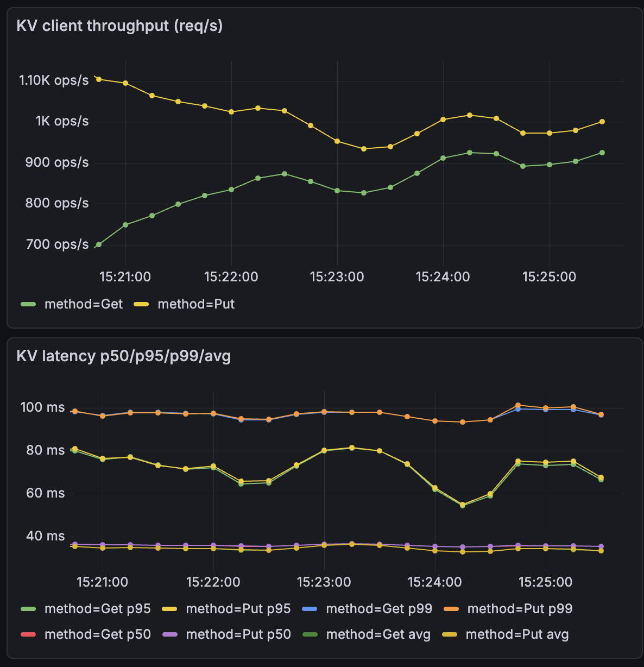Image resolution: width=644 pixels, height=667 pixels.
Task: Click the red method=Get p50 color swatch
Action: [x=28, y=634]
